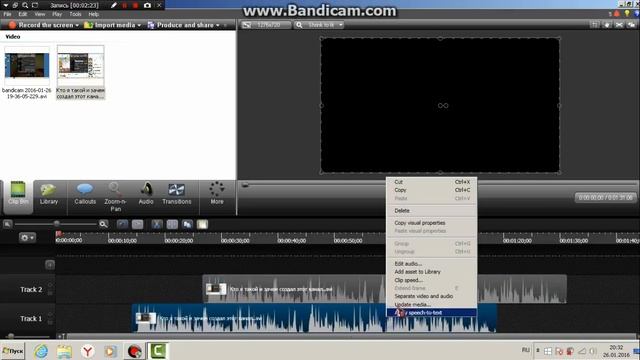Viewport: 640px width, 360px height.
Task: Click the timeline Cut scissors button
Action: click(157, 224)
